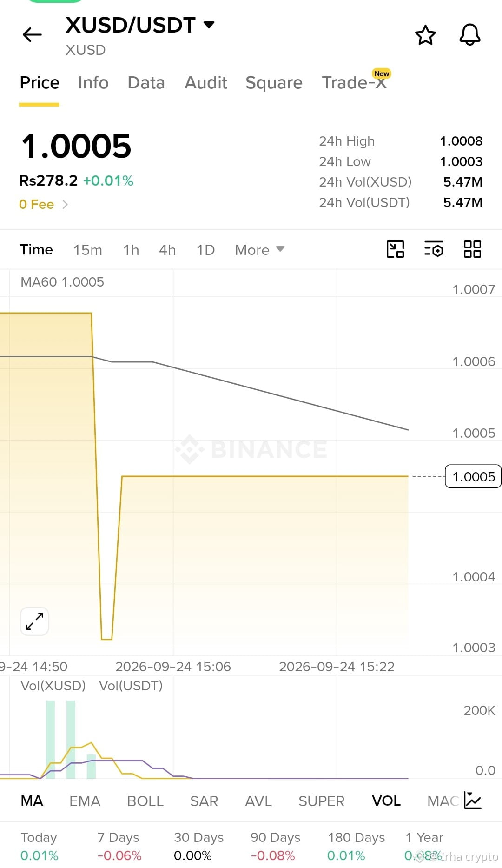Open the Trade-X tab
Image resolution: width=502 pixels, height=868 pixels.
tap(354, 83)
